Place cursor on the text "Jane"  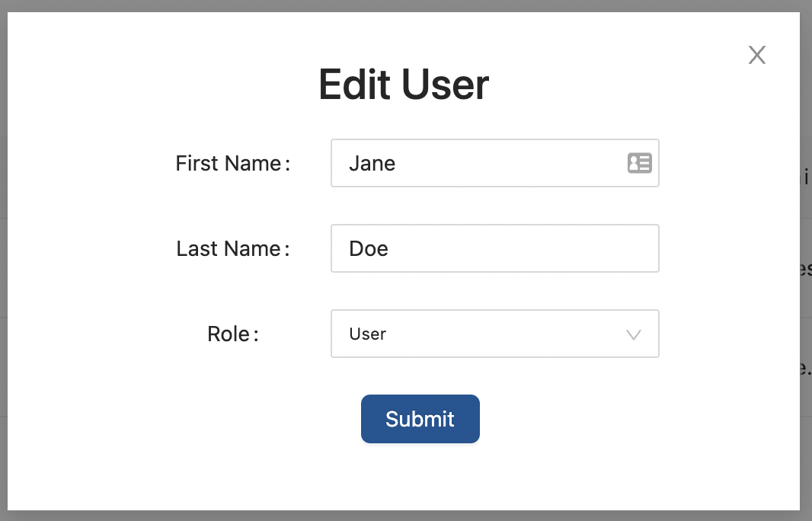[x=372, y=163]
